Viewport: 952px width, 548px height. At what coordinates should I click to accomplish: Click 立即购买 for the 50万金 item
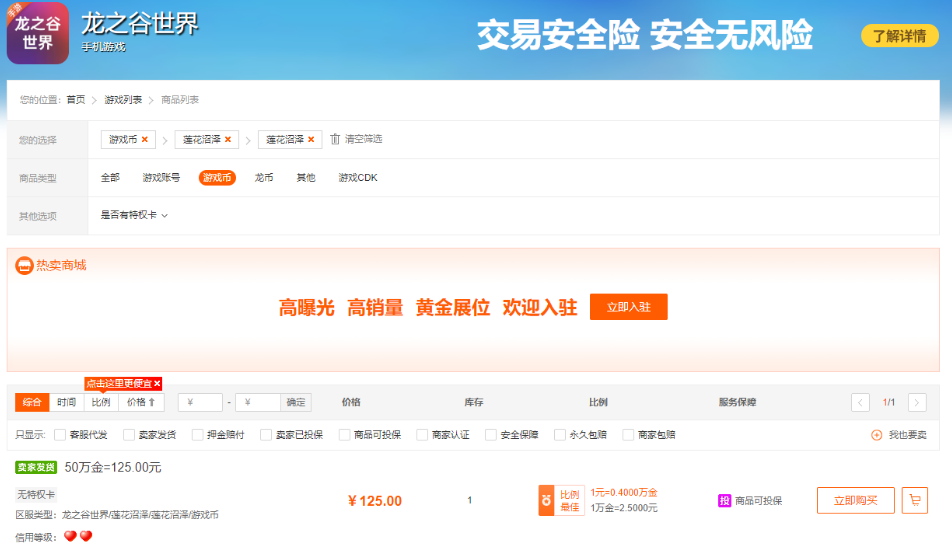(855, 501)
